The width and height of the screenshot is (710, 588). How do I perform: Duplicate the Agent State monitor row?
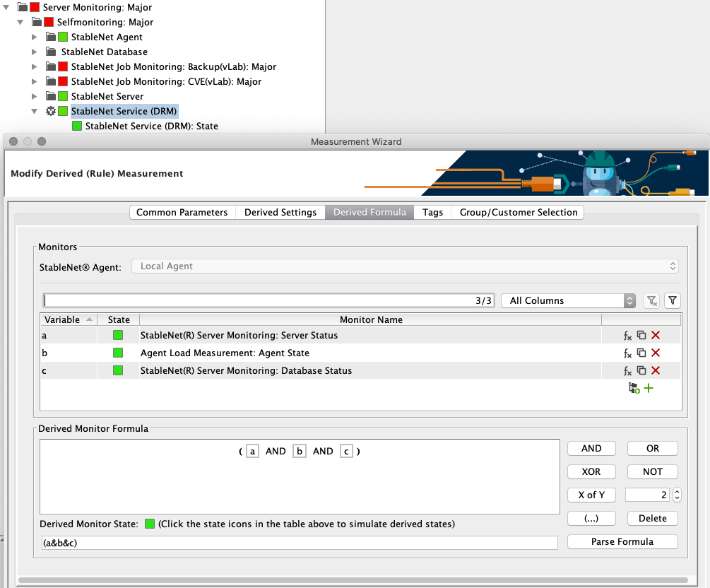point(641,353)
